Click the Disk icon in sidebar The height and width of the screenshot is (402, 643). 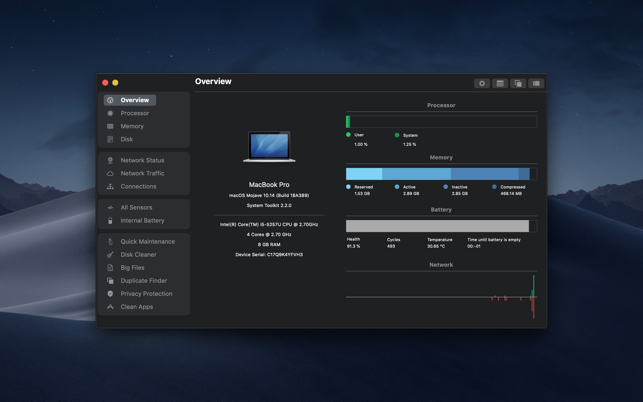(110, 139)
